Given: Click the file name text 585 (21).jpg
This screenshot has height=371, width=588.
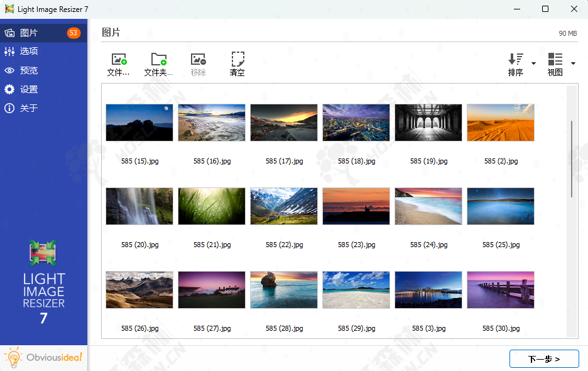Looking at the screenshot, I should coord(212,245).
